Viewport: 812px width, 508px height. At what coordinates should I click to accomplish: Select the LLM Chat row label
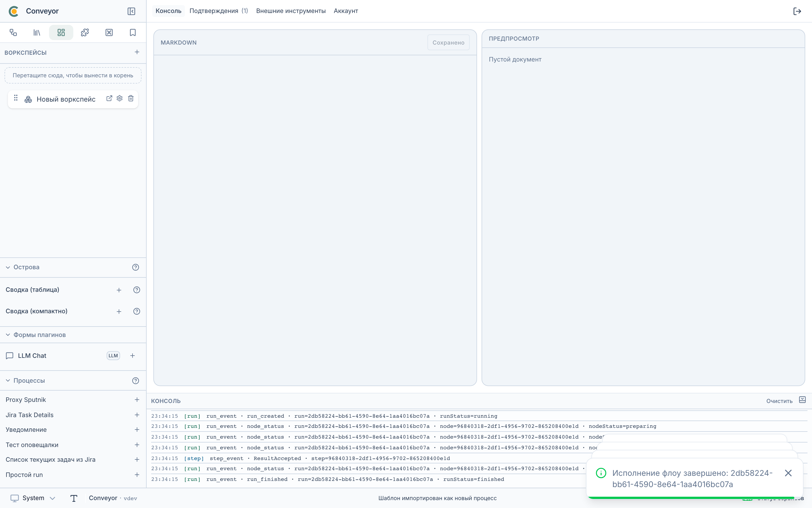(32, 356)
